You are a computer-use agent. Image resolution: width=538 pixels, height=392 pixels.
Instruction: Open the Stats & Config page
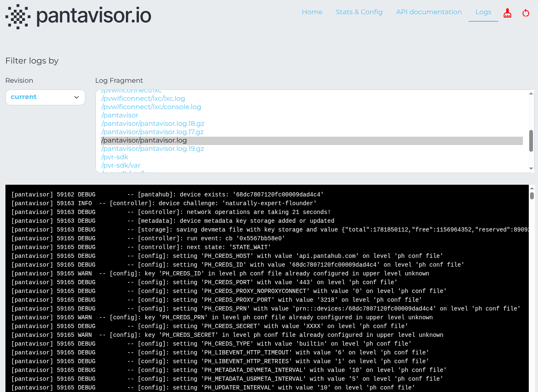(359, 12)
